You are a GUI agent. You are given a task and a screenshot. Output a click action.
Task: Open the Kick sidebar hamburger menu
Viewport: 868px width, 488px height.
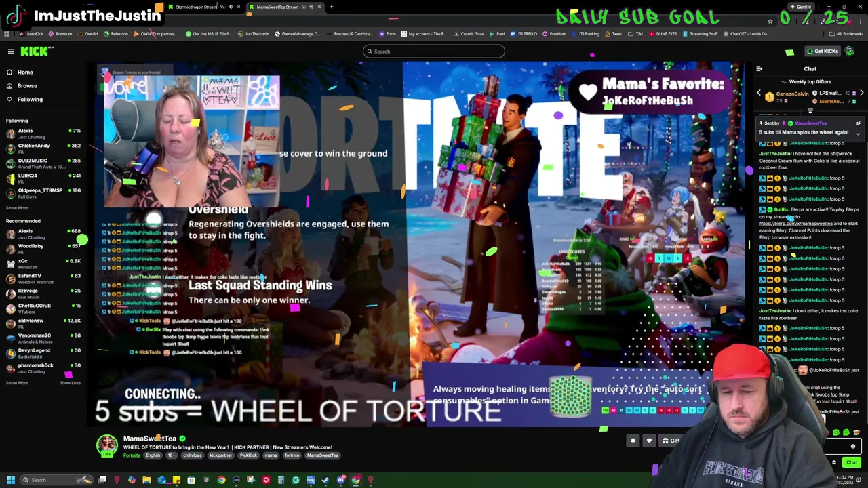[x=10, y=52]
